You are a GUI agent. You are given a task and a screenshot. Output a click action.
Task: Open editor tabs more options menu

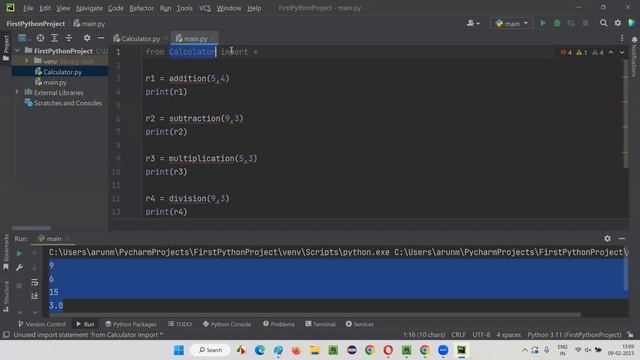click(x=622, y=38)
